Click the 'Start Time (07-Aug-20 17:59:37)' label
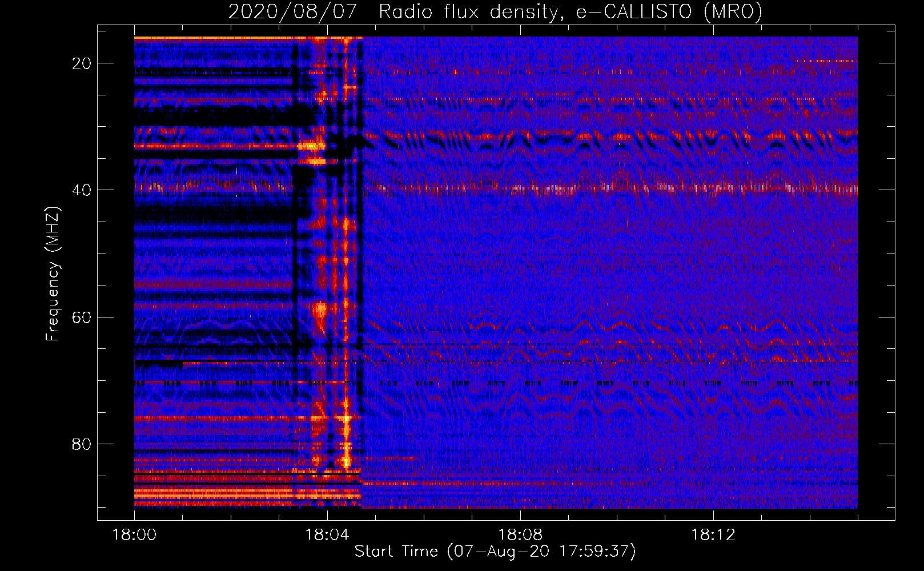The image size is (924, 571). 495,552
